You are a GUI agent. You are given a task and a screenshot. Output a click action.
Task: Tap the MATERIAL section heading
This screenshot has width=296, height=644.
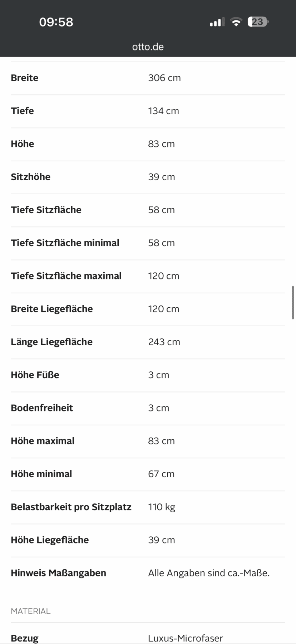point(31,611)
